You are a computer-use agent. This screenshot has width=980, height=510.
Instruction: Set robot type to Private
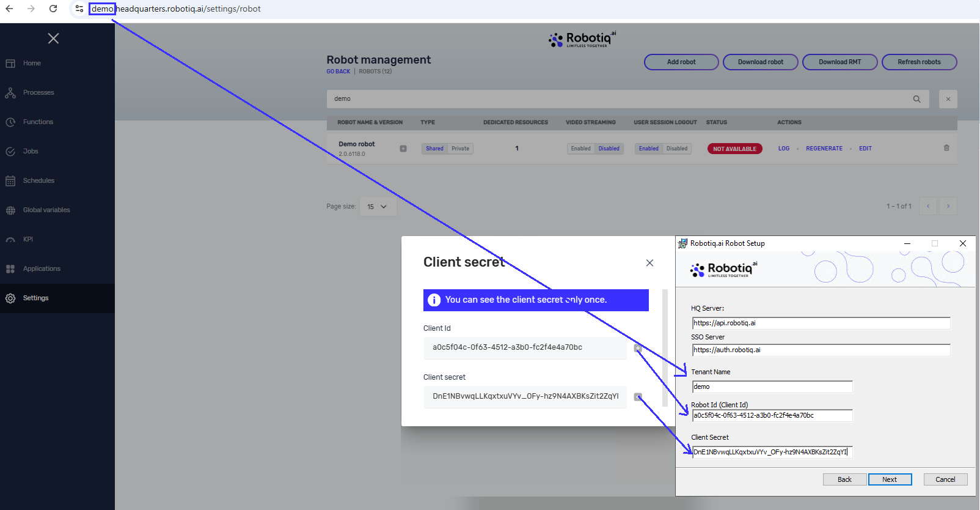pyautogui.click(x=461, y=149)
